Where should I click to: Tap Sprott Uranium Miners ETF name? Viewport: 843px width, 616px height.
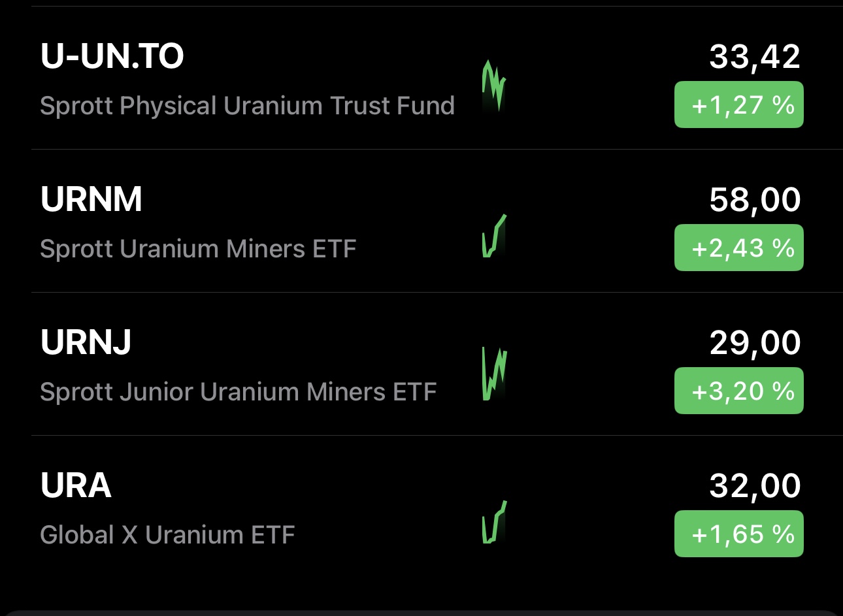198,249
